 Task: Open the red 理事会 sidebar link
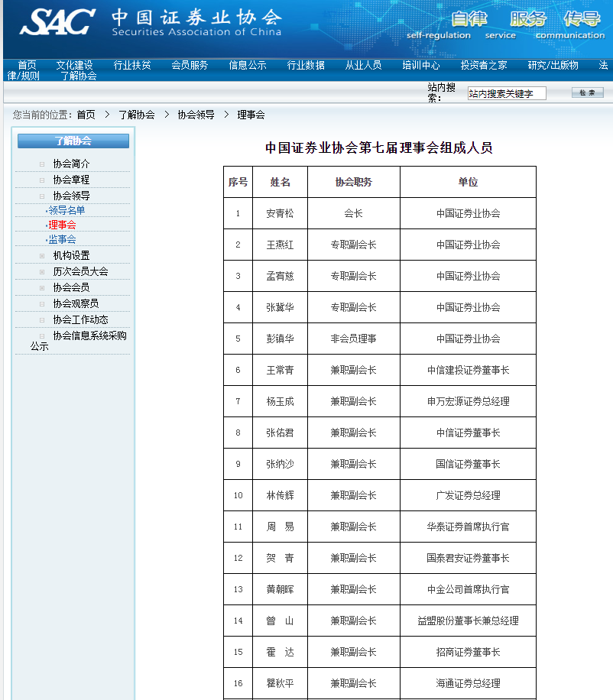(62, 225)
